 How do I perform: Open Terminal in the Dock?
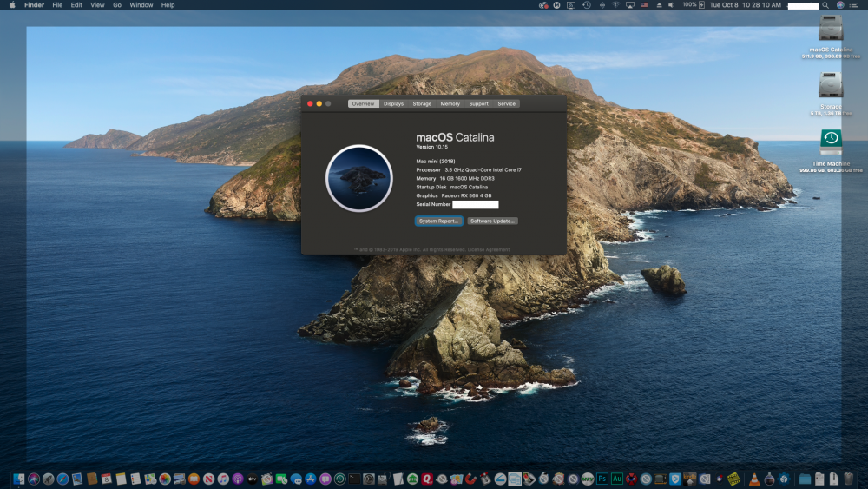pos(354,479)
